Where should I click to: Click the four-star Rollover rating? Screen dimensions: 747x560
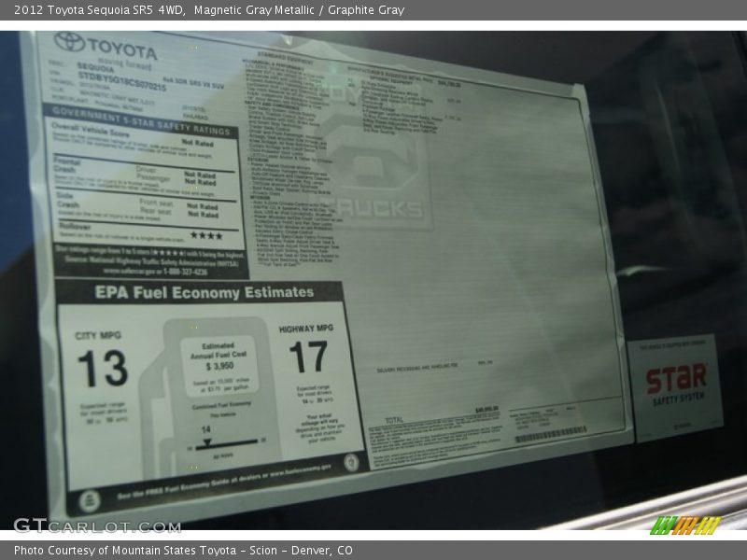coord(206,235)
